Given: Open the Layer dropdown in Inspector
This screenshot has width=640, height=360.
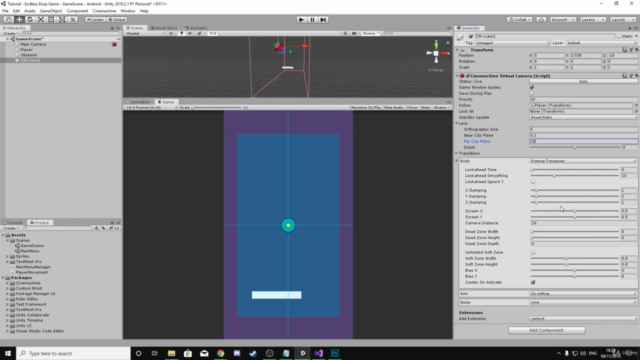Looking at the screenshot, I should pyautogui.click(x=602, y=43).
